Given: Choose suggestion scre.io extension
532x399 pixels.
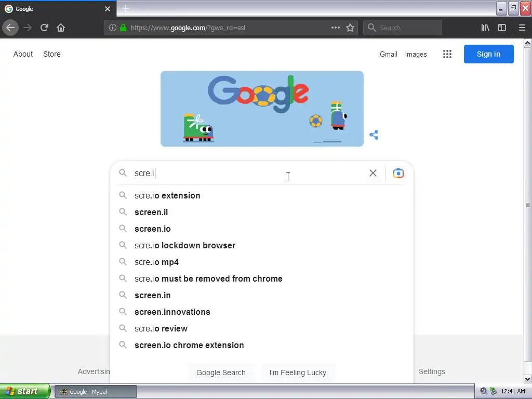Looking at the screenshot, I should click(x=262, y=195).
